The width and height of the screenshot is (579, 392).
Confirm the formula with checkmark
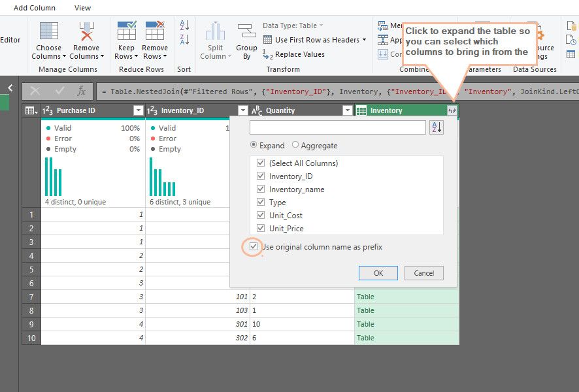pos(59,91)
